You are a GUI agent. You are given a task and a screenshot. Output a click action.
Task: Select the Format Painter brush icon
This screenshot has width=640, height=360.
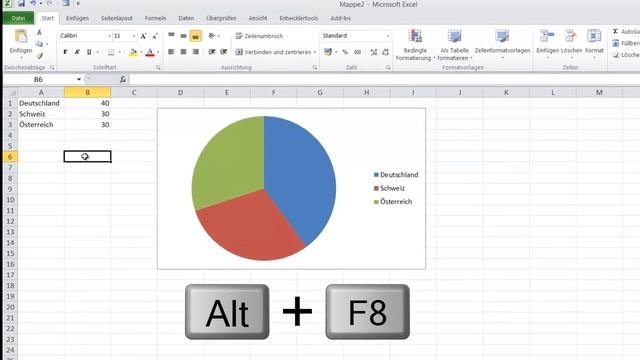[39, 56]
